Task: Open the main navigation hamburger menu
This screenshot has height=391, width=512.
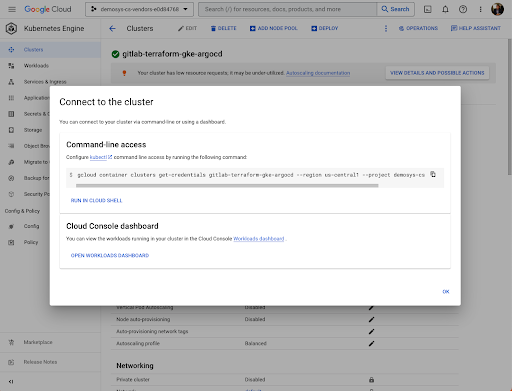Action: click(x=12, y=9)
